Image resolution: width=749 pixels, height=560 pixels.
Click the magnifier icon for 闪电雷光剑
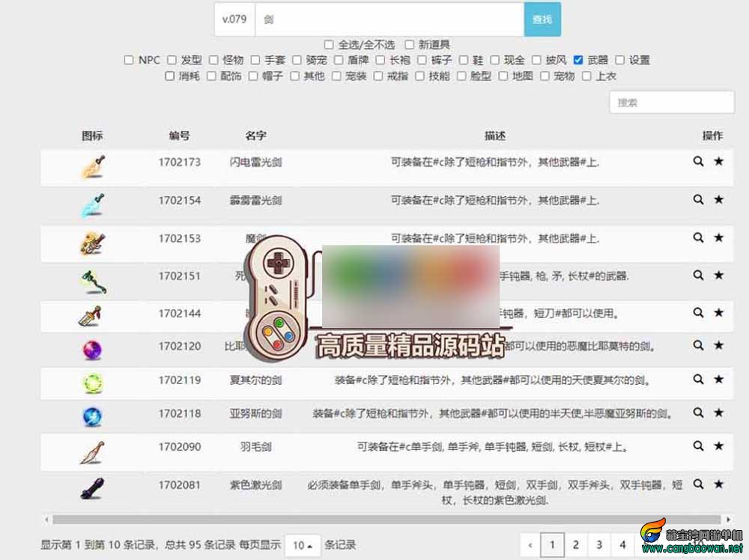pyautogui.click(x=698, y=161)
